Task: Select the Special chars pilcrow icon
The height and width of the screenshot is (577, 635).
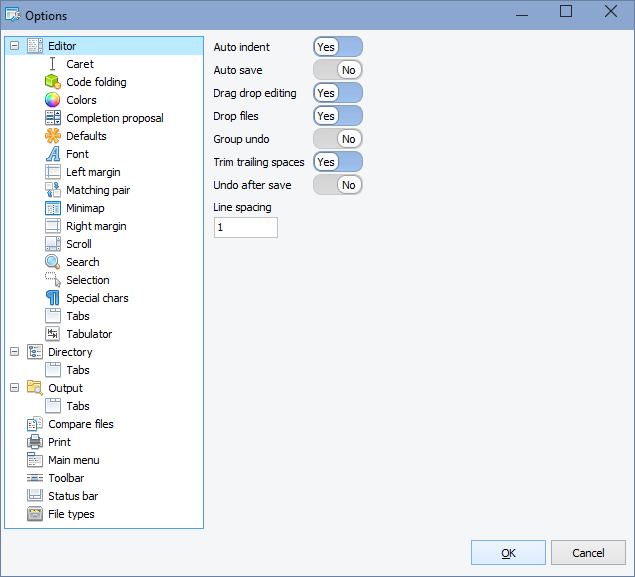Action: (53, 298)
